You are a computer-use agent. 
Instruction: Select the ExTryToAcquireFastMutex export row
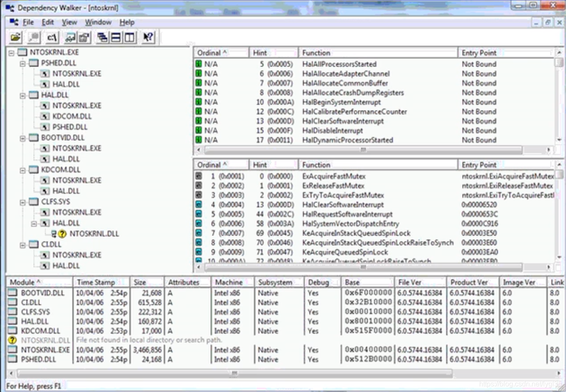[375, 195]
